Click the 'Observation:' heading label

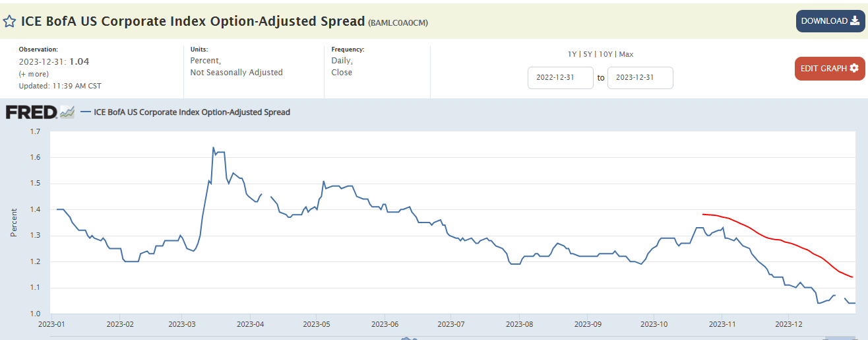38,50
